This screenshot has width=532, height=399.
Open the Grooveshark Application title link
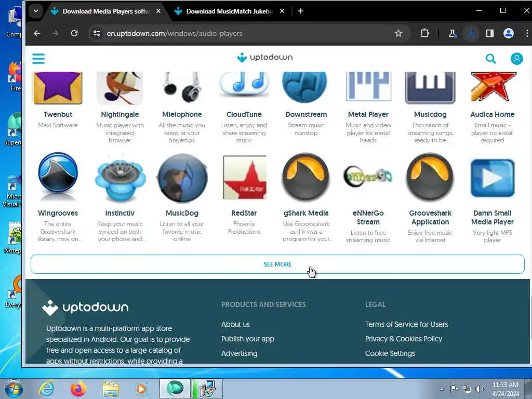pyautogui.click(x=430, y=218)
